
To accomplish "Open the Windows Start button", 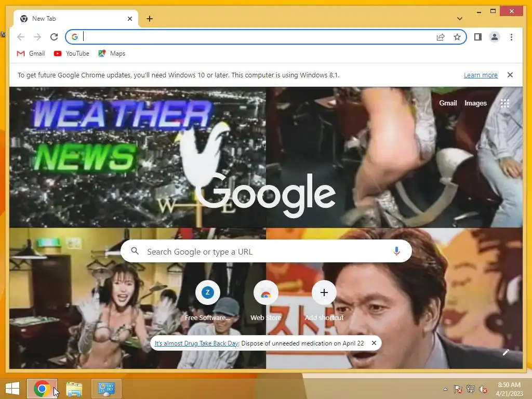I will (x=12, y=388).
